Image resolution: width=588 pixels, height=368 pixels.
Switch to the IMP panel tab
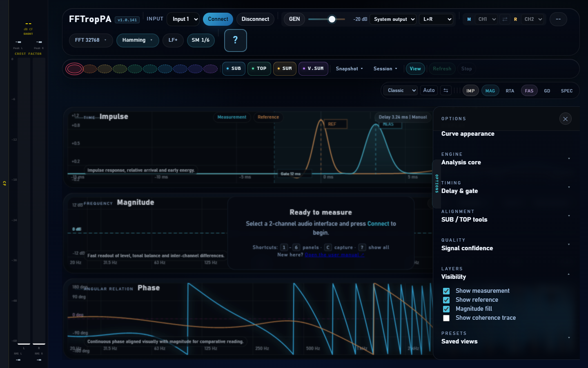470,91
